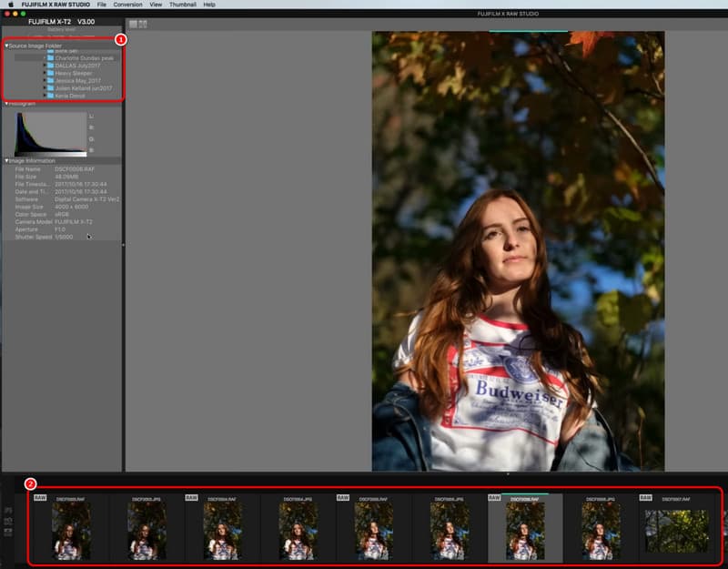Image resolution: width=728 pixels, height=569 pixels.
Task: Select the Charlotte Dundas peak folder
Action: 84,58
